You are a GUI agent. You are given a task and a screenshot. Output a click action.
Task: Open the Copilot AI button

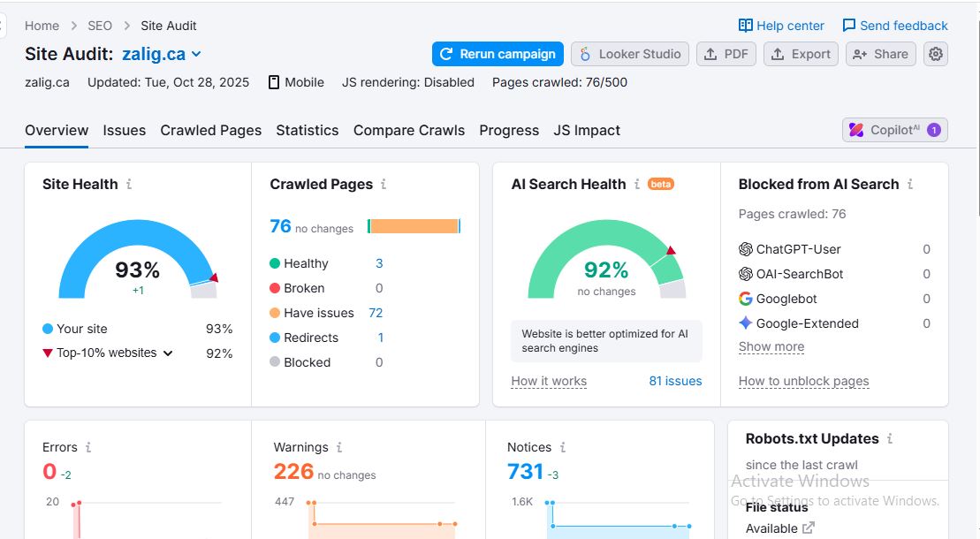point(894,130)
